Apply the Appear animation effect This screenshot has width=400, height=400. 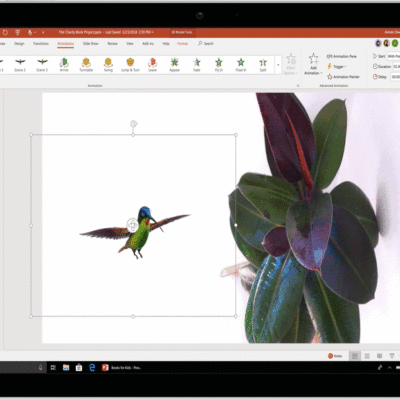[x=174, y=65]
